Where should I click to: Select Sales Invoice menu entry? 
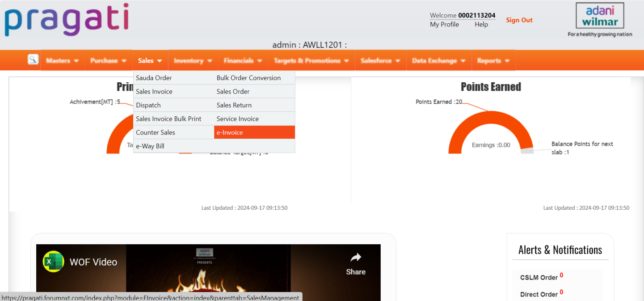tap(173, 91)
